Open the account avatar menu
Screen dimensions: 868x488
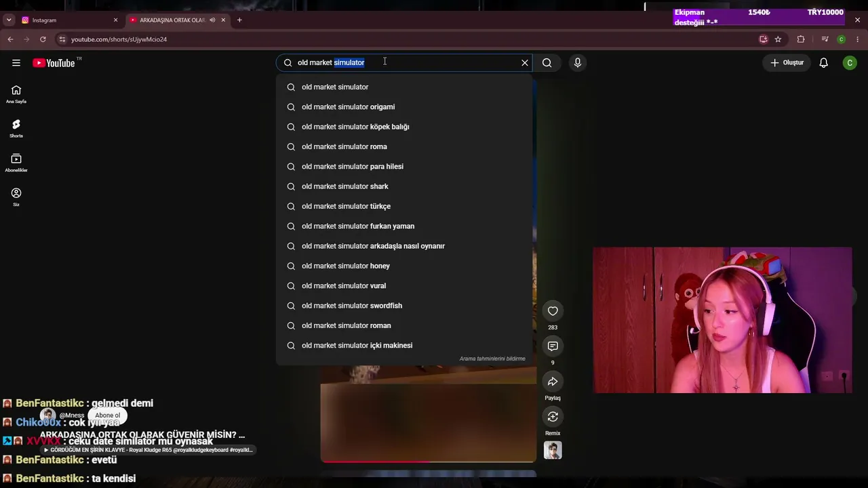(850, 63)
